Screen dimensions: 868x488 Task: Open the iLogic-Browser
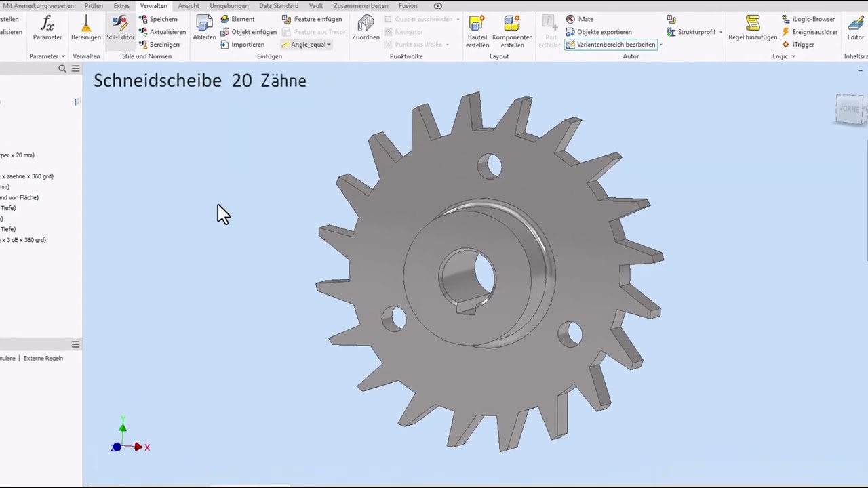coord(808,19)
